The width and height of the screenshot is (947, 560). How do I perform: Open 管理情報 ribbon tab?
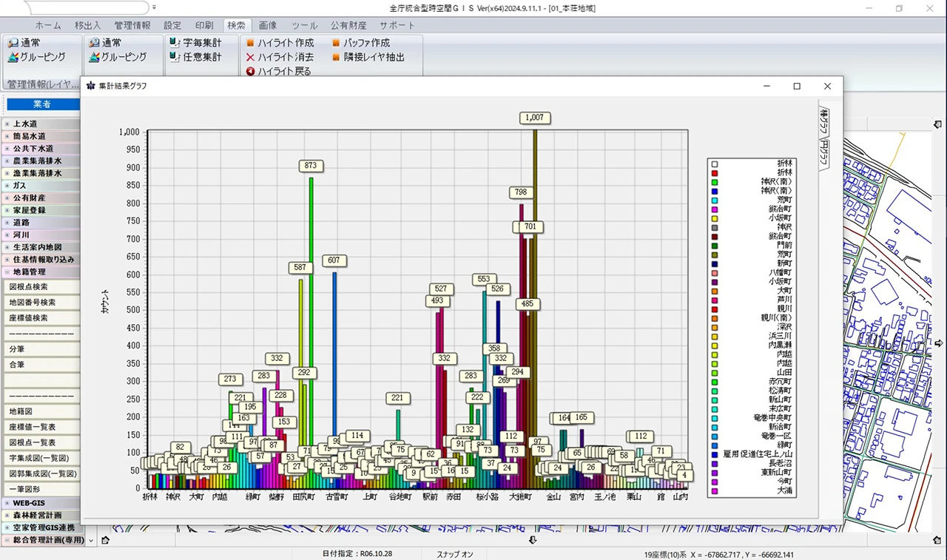(132, 25)
